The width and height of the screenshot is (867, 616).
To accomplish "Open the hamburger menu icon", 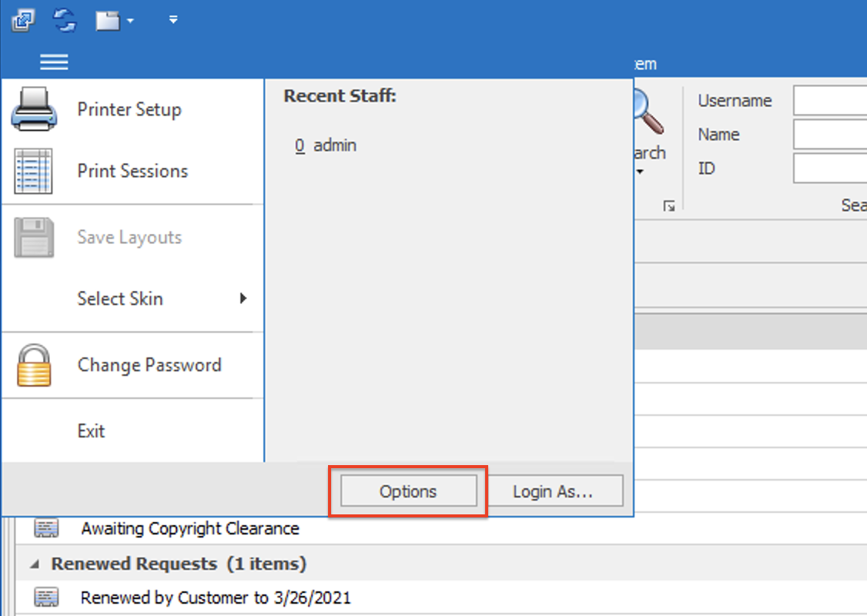I will point(54,62).
